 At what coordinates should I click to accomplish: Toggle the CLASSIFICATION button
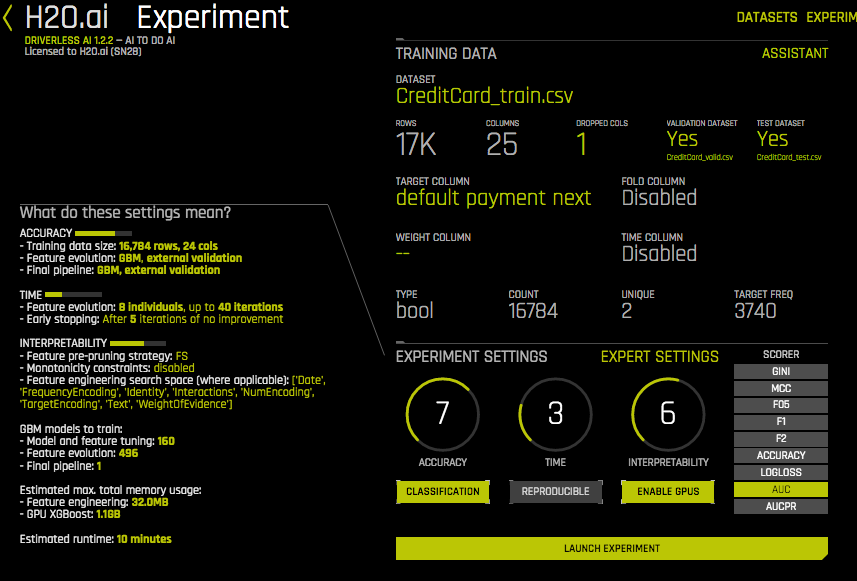point(443,491)
